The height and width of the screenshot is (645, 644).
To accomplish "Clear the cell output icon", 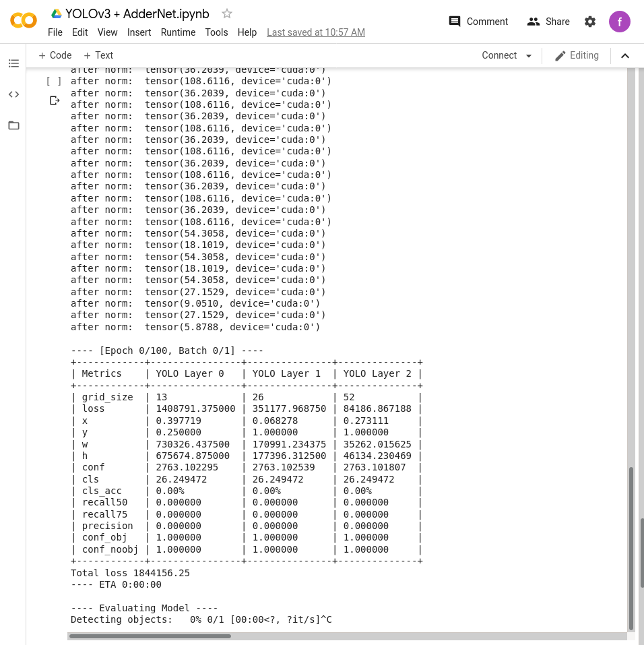I will (55, 100).
